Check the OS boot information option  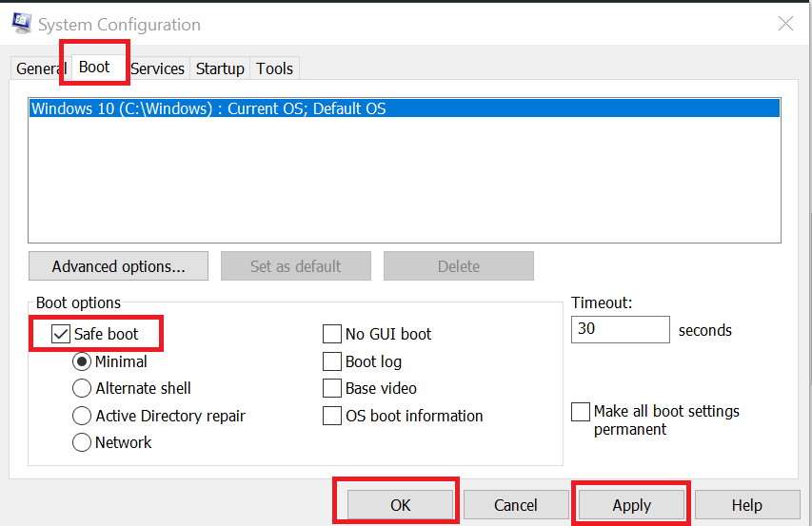click(x=332, y=416)
